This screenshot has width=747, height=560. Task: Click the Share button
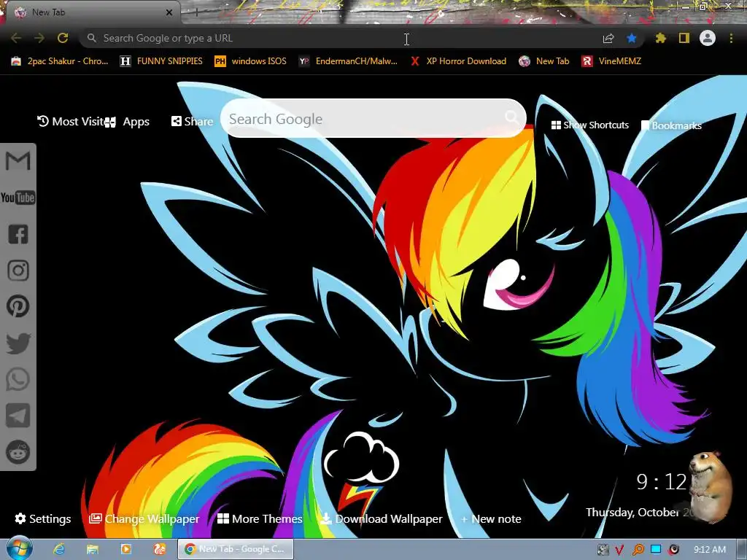click(x=192, y=122)
